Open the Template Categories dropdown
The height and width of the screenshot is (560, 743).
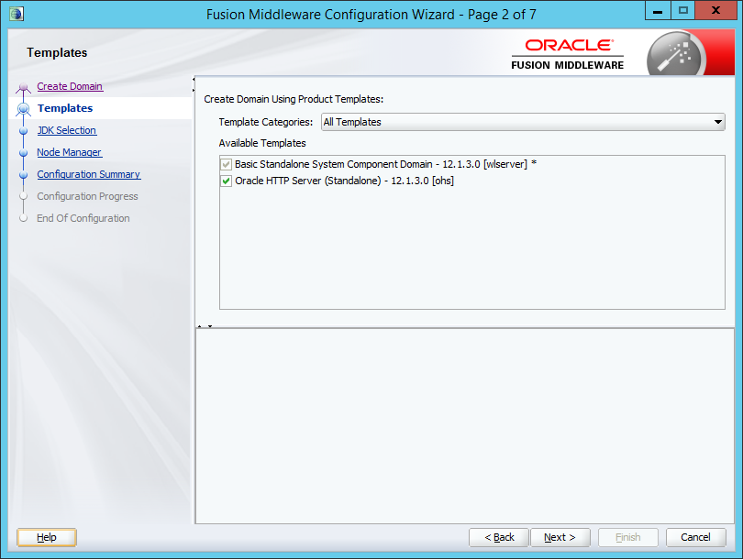click(523, 122)
